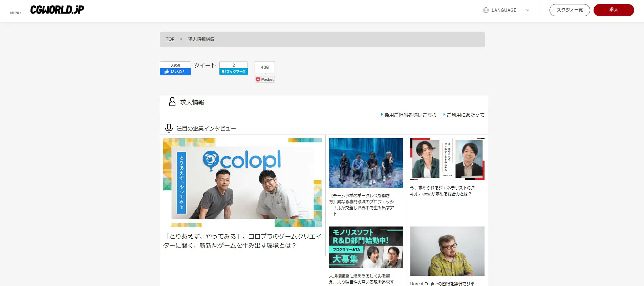Open 今、求められるジェネラリストのスキル article link

(443, 191)
